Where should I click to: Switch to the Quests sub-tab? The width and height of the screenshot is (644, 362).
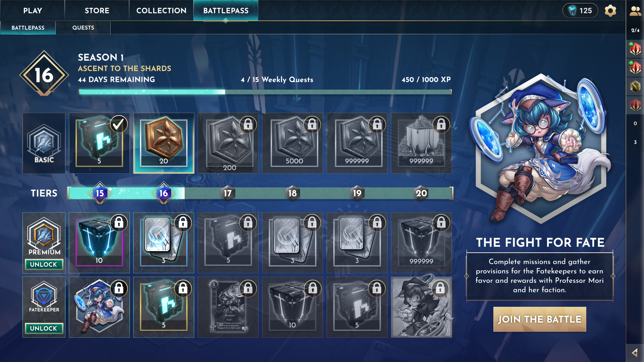click(83, 27)
